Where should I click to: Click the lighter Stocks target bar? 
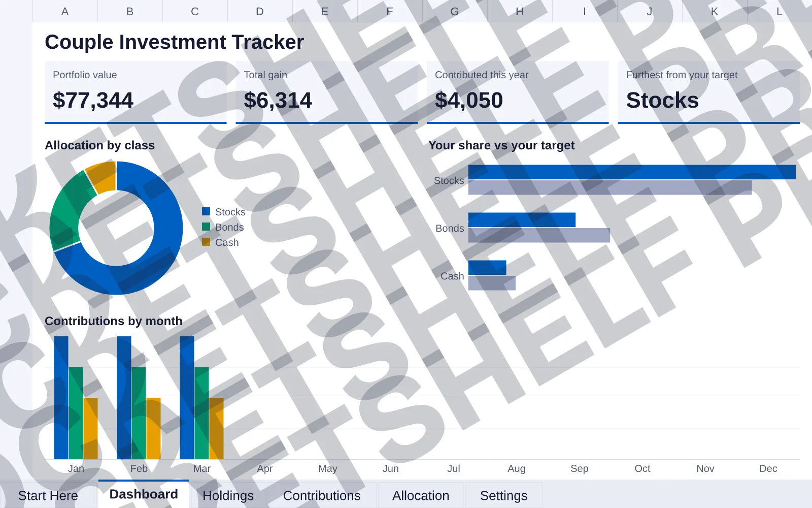click(x=610, y=187)
